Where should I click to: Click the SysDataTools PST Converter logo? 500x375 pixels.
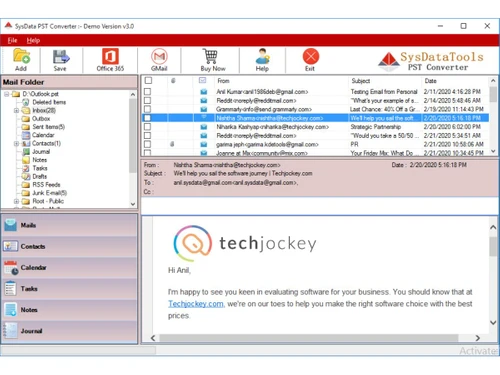pyautogui.click(x=431, y=61)
